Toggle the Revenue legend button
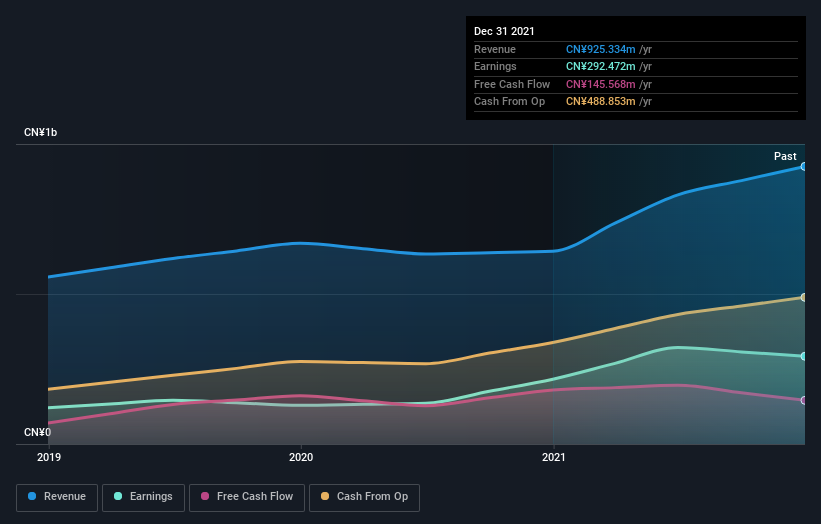Image resolution: width=821 pixels, height=524 pixels. pos(57,497)
